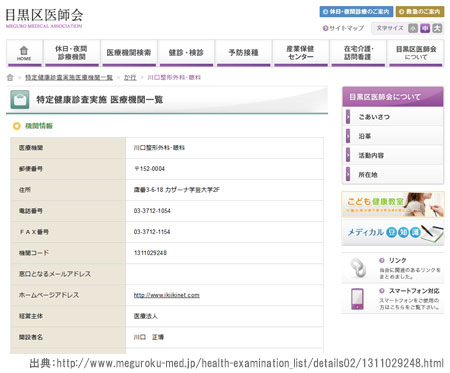Click the 開設者名 row label
Image resolution: width=450 pixels, height=373 pixels.
pos(31,337)
